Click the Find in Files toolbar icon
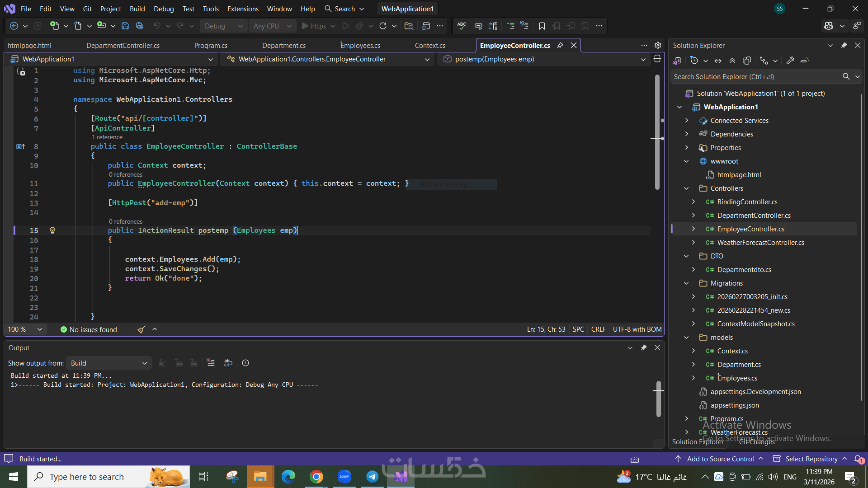The width and height of the screenshot is (868, 488). click(409, 26)
